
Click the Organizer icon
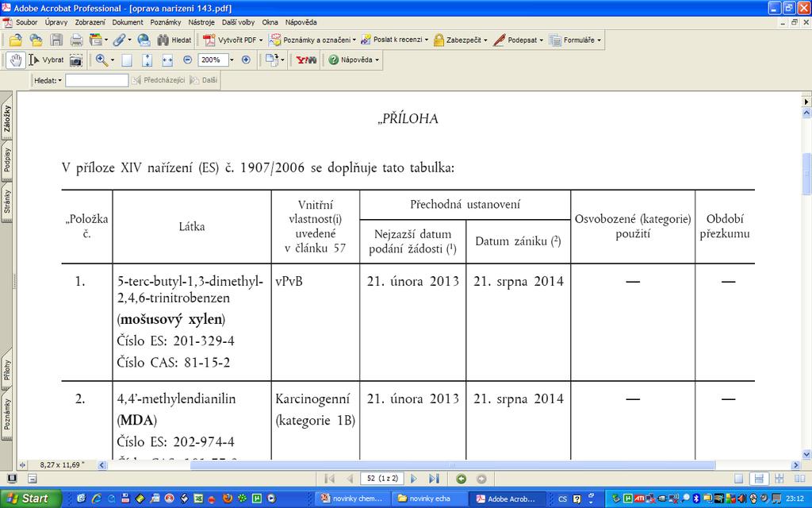coord(96,40)
